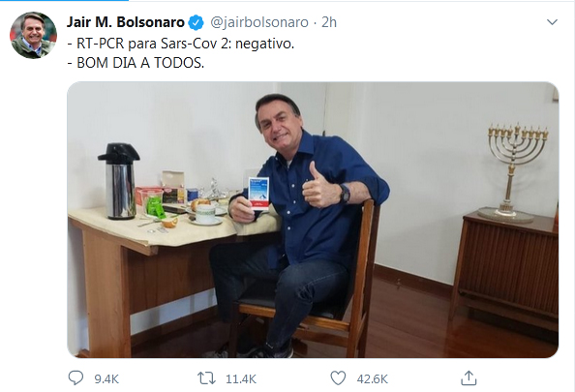This screenshot has width=575, height=392.
Task: Open the Jair M. Bolsonaro display name link
Action: 126,22
